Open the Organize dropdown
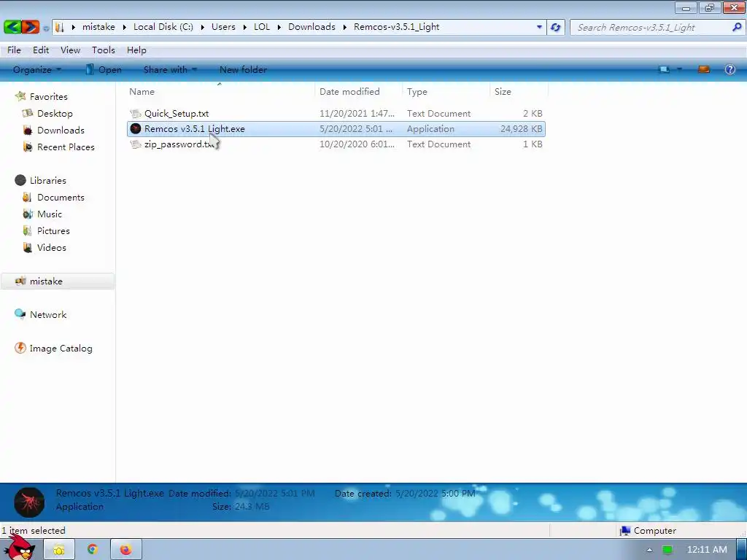Image resolution: width=747 pixels, height=560 pixels. (x=37, y=69)
